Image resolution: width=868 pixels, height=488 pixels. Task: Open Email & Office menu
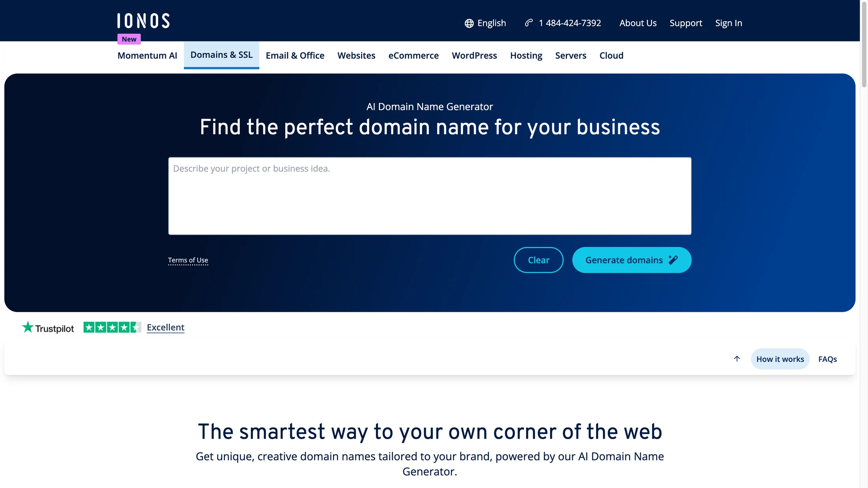pyautogui.click(x=295, y=55)
